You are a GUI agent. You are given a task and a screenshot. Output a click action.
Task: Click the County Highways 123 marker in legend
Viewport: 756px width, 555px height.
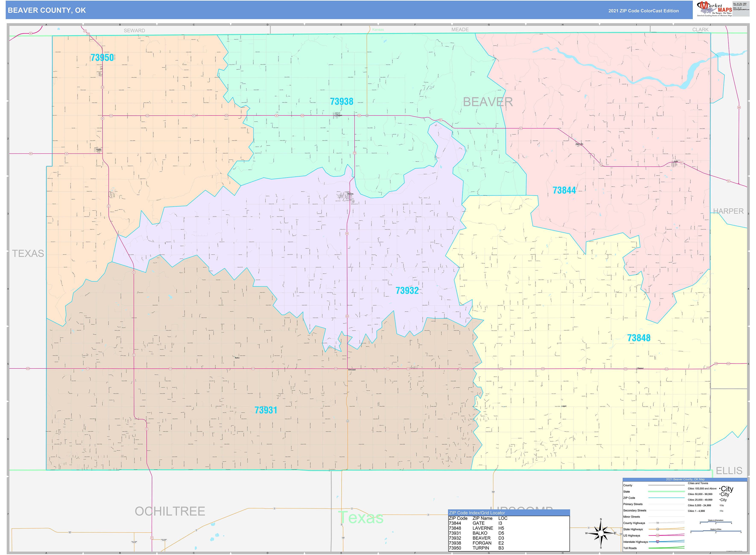click(x=658, y=523)
